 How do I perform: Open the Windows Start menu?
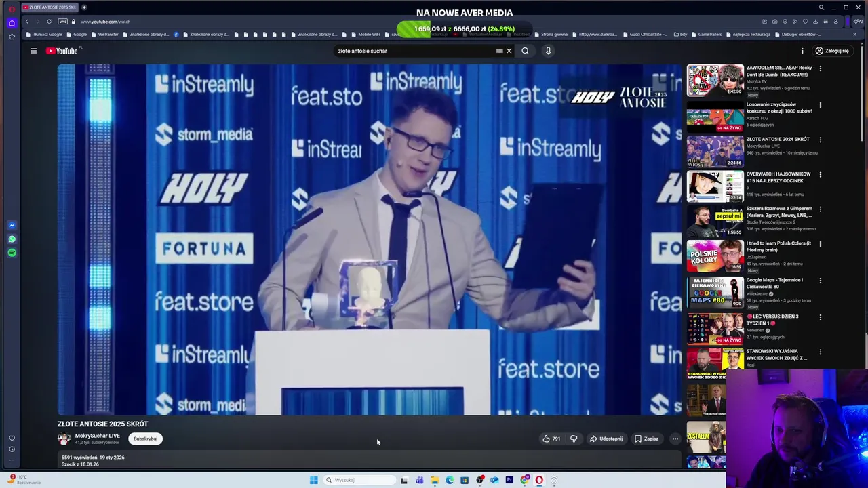(x=313, y=480)
